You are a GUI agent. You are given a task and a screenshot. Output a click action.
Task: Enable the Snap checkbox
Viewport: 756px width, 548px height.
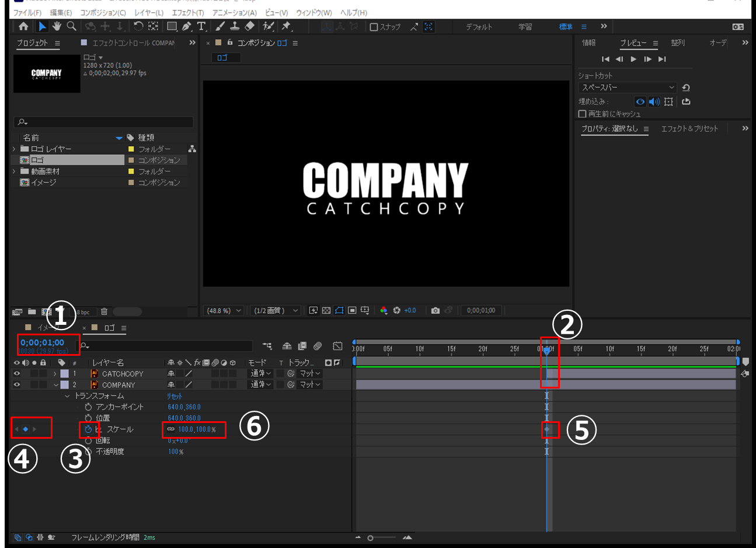coord(374,27)
